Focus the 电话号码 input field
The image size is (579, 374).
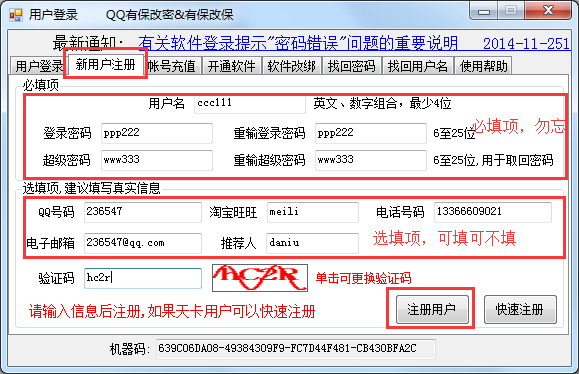click(493, 212)
